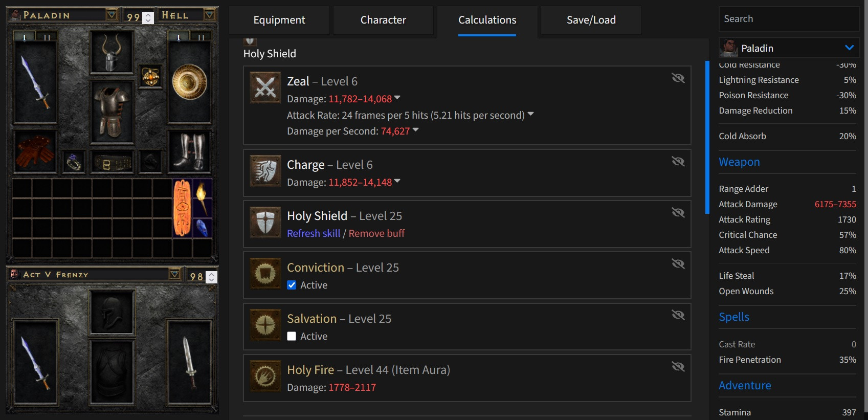Click the Charge skill icon

click(265, 171)
